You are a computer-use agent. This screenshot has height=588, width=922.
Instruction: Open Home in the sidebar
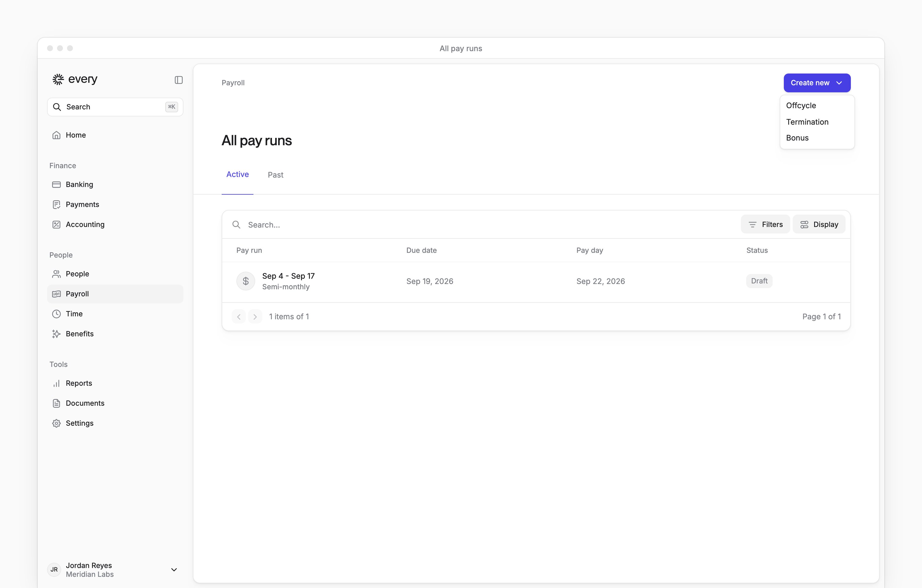[x=115, y=135]
